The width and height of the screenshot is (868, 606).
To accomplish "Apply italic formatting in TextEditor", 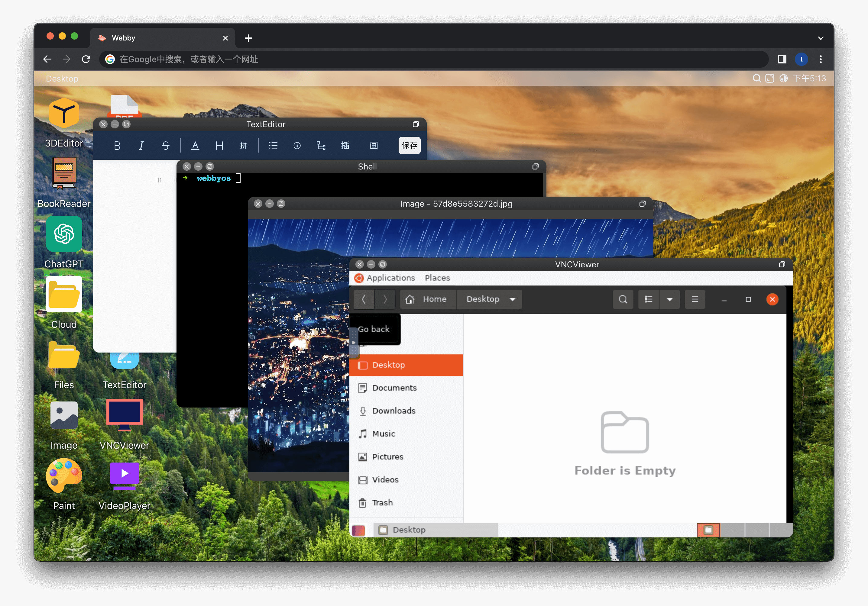I will (x=141, y=145).
